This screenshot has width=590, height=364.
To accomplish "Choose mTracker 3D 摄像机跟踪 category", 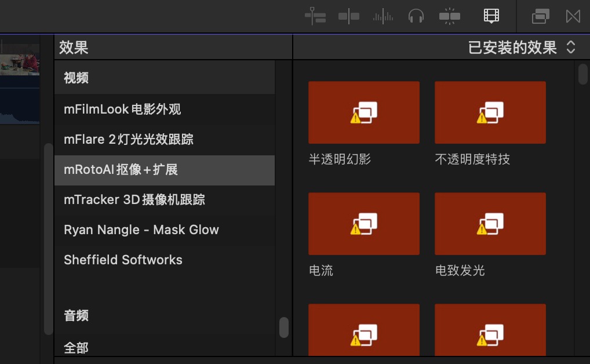I will [134, 200].
